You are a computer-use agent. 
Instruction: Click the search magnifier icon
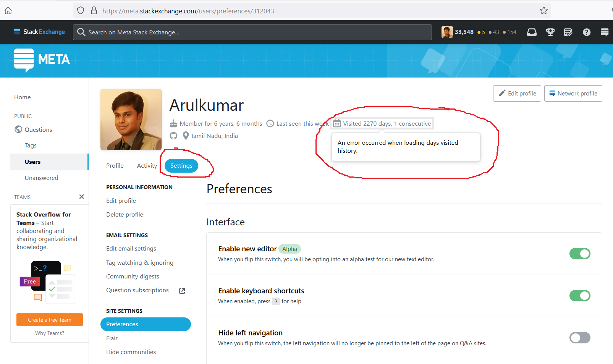[x=81, y=32]
